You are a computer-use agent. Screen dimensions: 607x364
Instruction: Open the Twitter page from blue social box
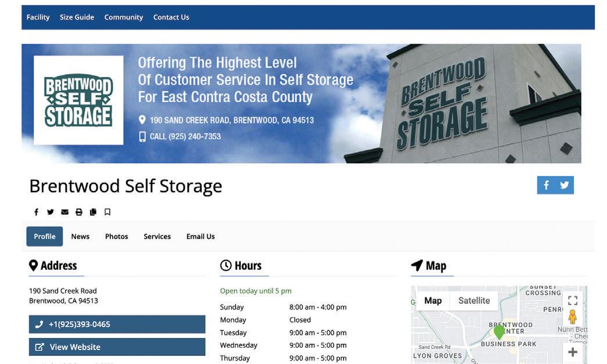(565, 185)
